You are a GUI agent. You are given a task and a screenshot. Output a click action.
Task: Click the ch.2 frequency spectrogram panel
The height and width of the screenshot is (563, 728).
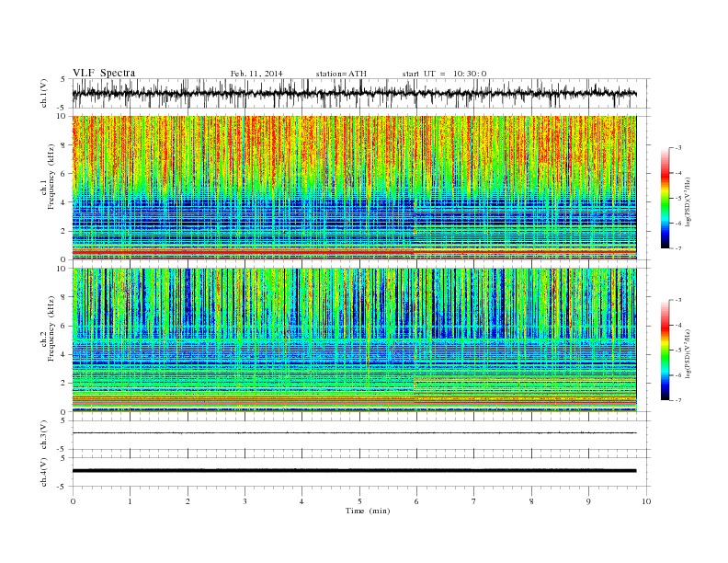pos(354,340)
